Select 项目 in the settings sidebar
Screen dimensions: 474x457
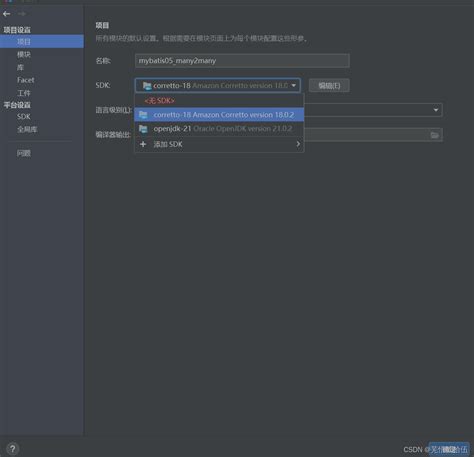42,41
